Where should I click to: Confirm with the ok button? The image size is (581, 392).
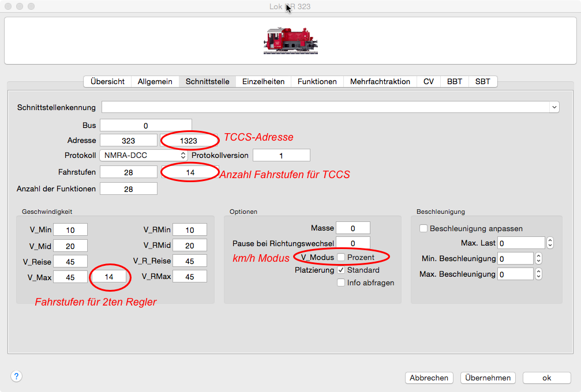click(546, 378)
